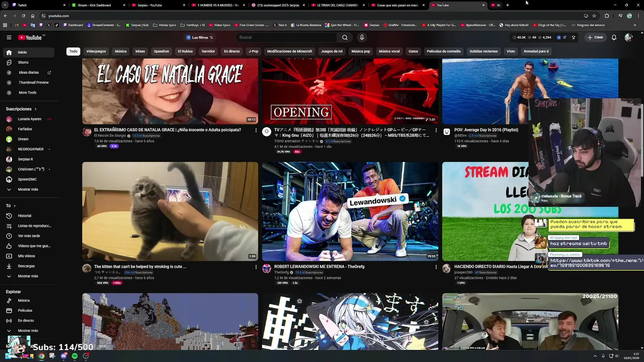644x362 pixels.
Task: Open Thumbnail Preview in the sidebar
Action: pyautogui.click(x=28, y=82)
